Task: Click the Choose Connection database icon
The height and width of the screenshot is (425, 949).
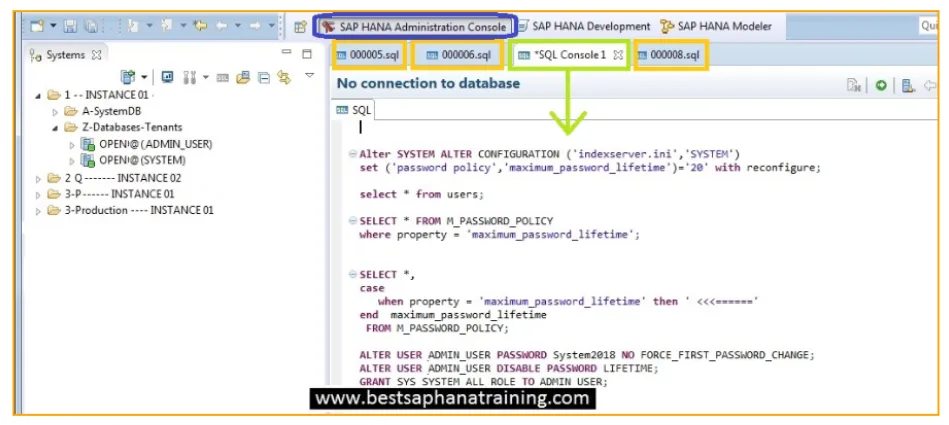Action: 908,86
